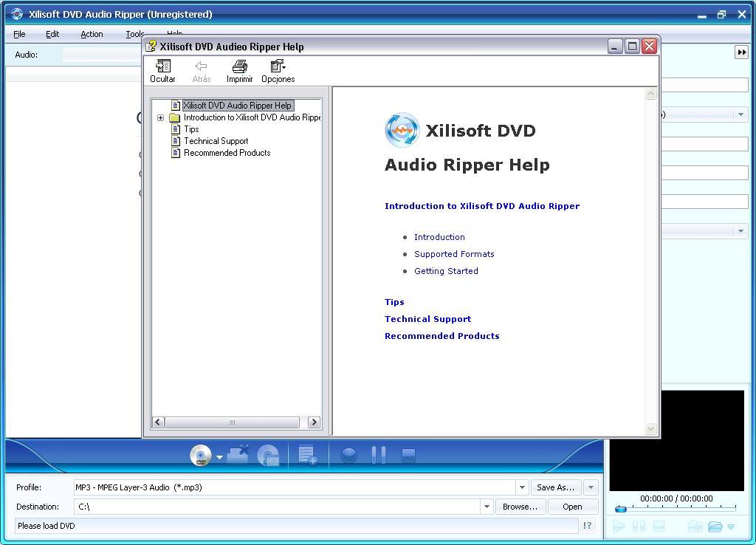Select Tips in the help tree
The height and width of the screenshot is (545, 756).
pos(191,128)
